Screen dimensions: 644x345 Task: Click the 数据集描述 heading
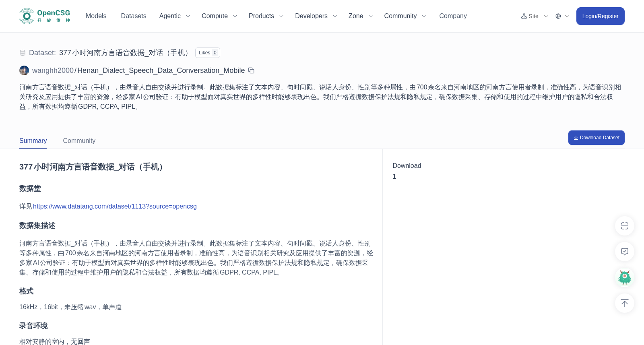[37, 225]
